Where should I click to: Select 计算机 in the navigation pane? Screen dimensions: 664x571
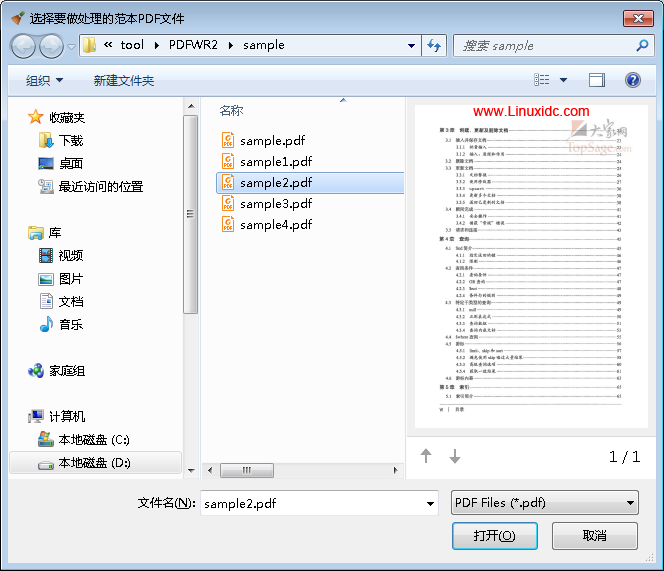coord(67,416)
